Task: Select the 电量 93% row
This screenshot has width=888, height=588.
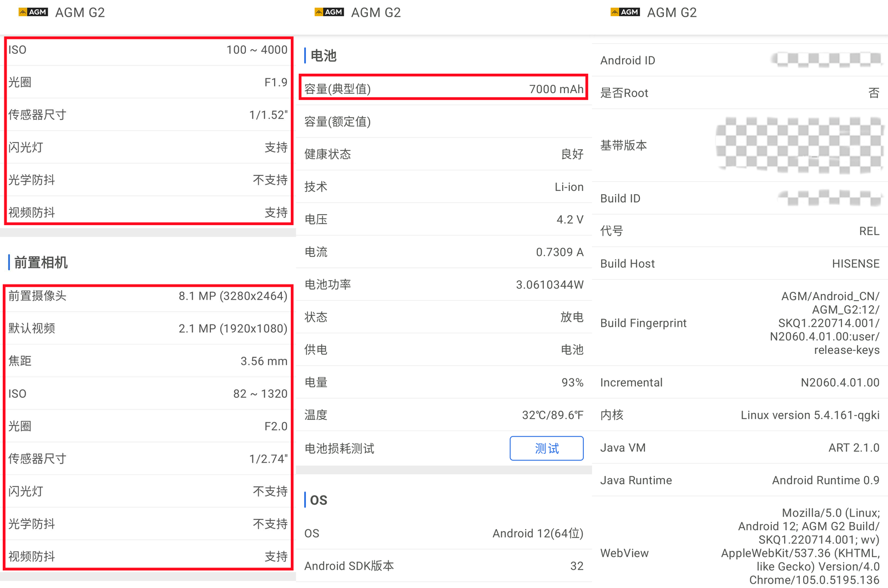Action: click(x=444, y=383)
